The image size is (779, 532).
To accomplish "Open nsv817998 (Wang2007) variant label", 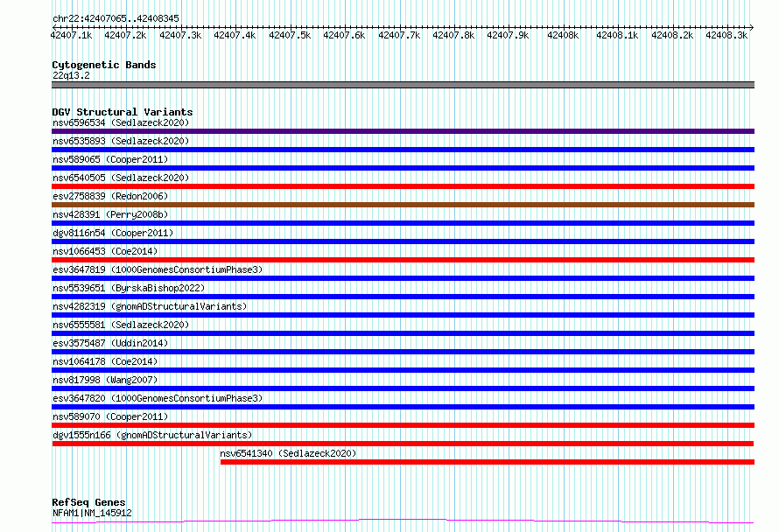I will coord(105,380).
